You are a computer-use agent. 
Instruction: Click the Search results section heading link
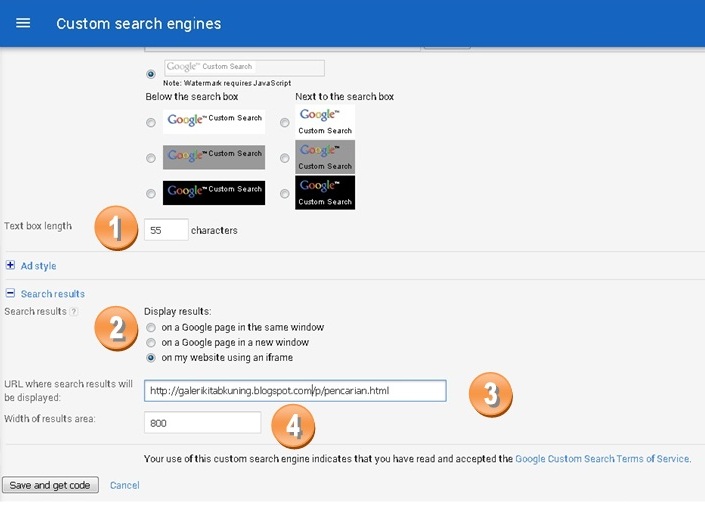click(53, 294)
